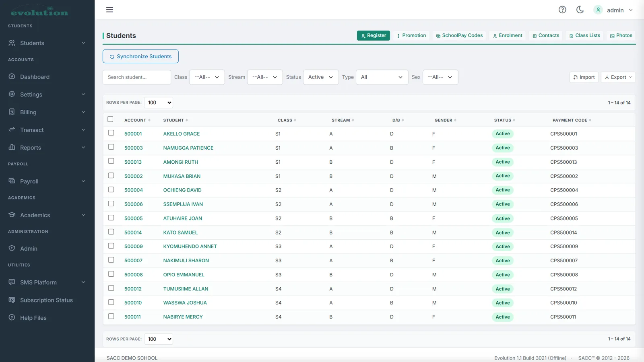Sort table by the Student column header
Viewport: 644px width, 362px height.
pos(175,120)
